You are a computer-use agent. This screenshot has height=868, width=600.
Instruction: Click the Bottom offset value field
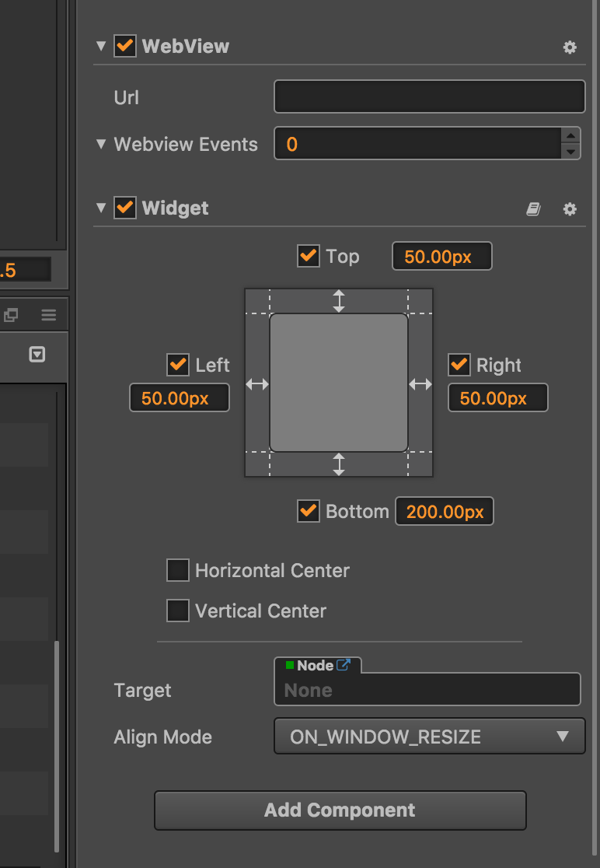[445, 512]
